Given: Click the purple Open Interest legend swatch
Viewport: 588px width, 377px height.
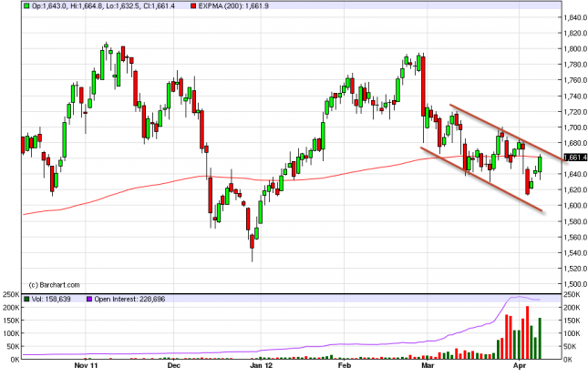Looking at the screenshot, I should [x=89, y=299].
